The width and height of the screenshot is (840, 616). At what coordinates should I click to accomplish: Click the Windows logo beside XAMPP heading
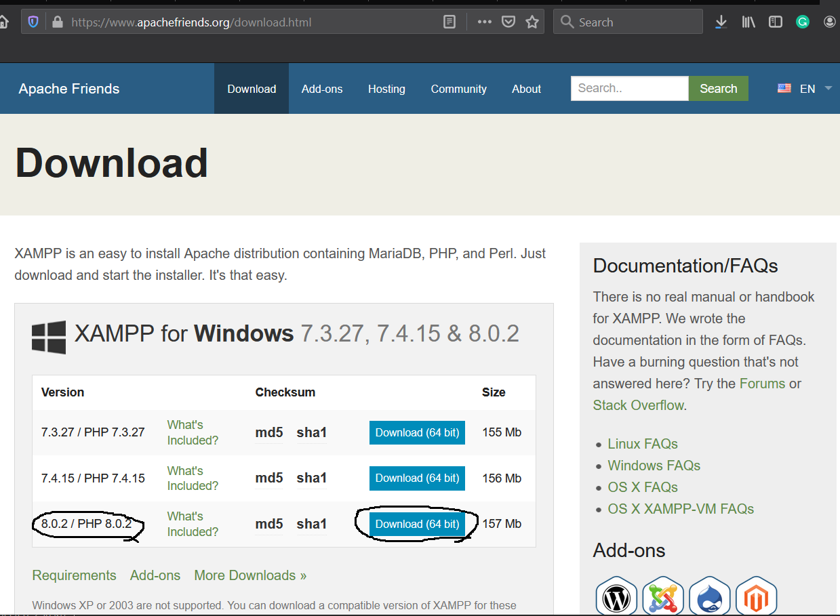click(49, 337)
